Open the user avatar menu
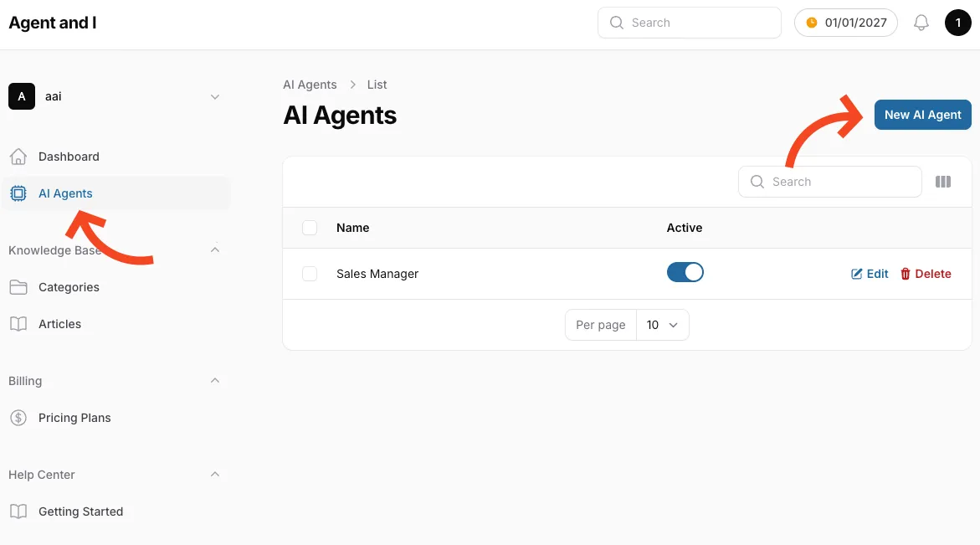This screenshot has height=545, width=980. 957,23
